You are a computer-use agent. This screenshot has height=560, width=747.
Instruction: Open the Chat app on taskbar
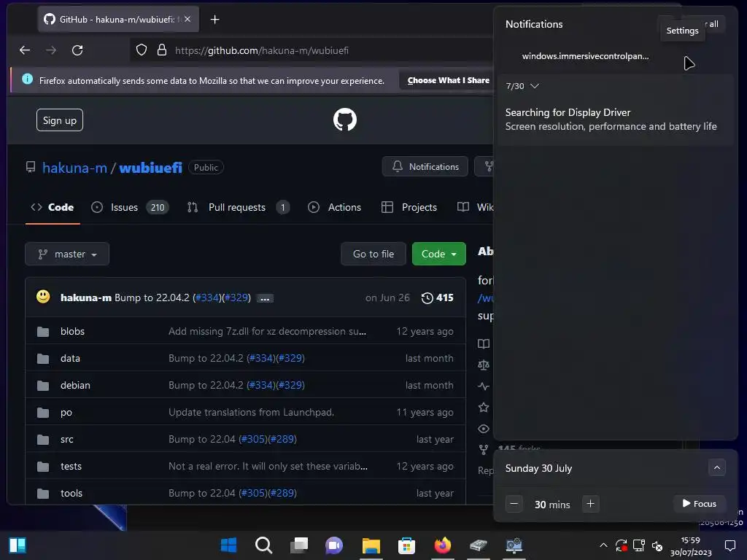pos(334,545)
